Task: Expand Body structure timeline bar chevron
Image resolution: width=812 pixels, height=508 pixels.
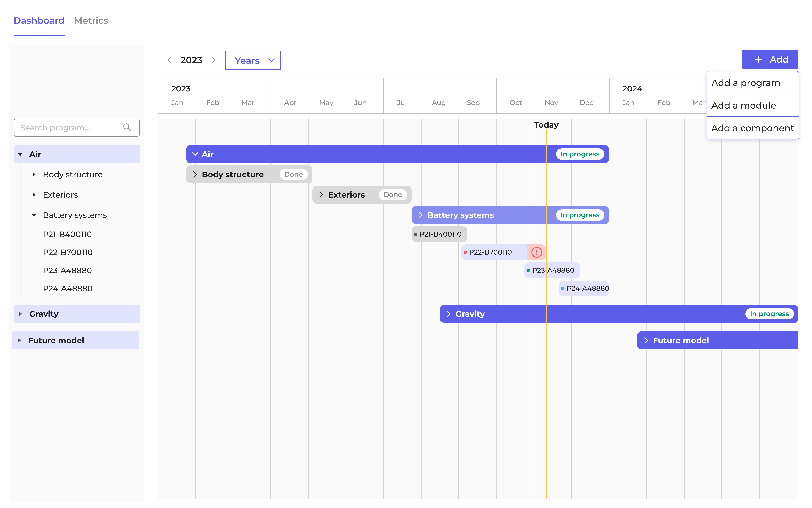Action: [x=195, y=174]
